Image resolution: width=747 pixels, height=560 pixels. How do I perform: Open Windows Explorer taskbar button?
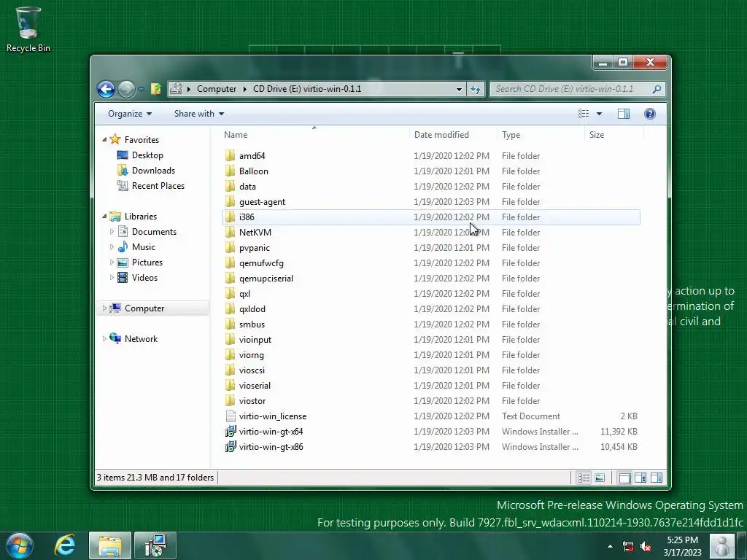110,545
